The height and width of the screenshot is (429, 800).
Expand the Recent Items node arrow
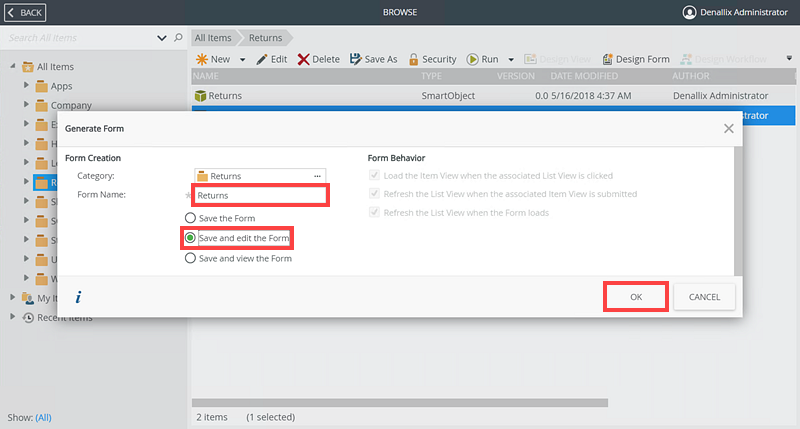[13, 317]
